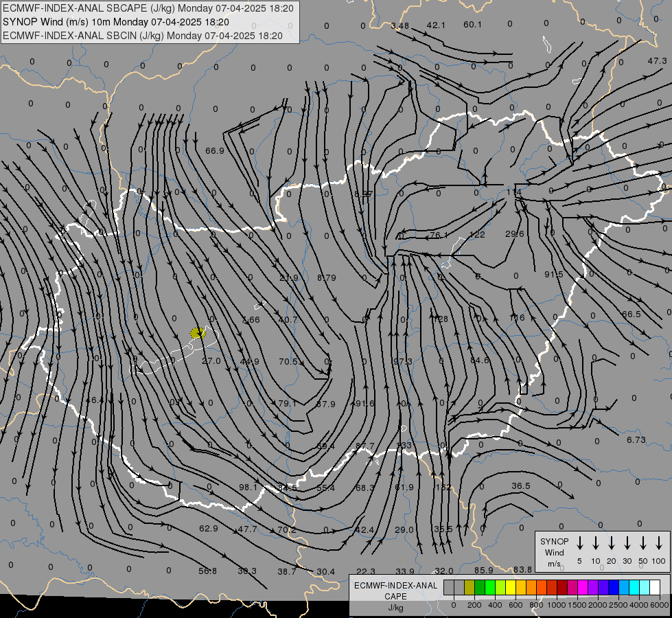Viewport: 672px width, 618px height.
Task: Click the 42.1 value at top
Action: (436, 25)
